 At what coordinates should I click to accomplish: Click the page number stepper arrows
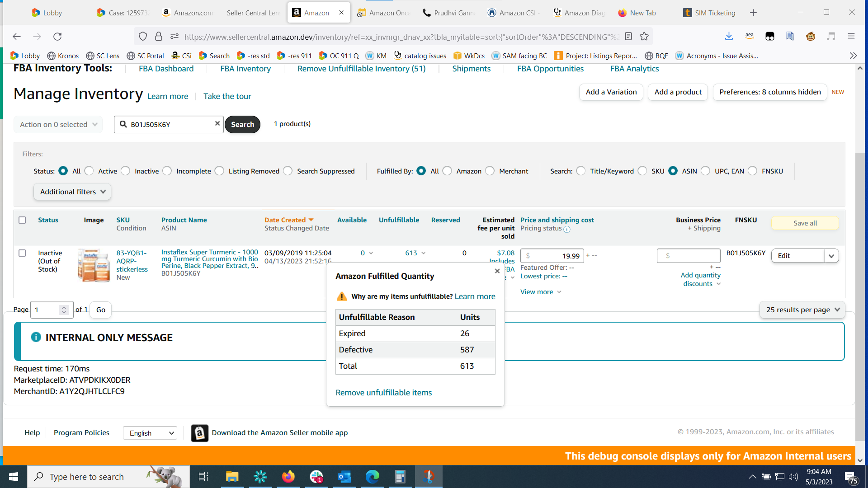pos(64,310)
